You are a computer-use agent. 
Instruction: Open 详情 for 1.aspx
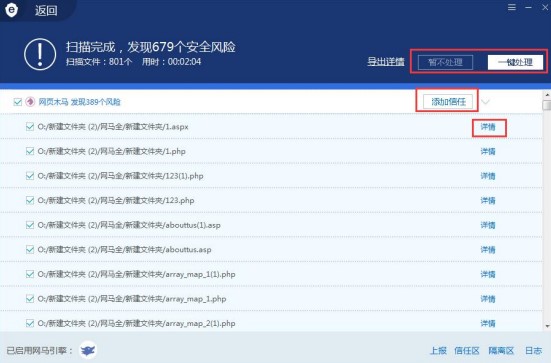tap(488, 127)
